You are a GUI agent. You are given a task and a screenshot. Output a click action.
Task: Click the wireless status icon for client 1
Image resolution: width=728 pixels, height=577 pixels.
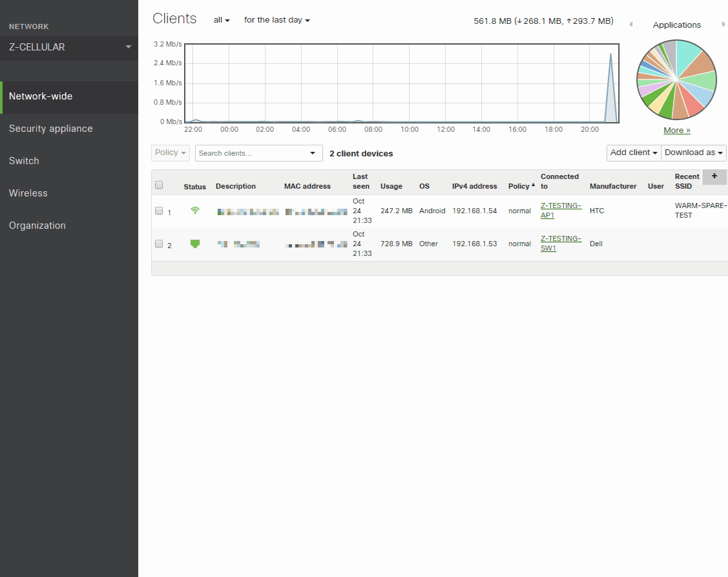tap(194, 211)
